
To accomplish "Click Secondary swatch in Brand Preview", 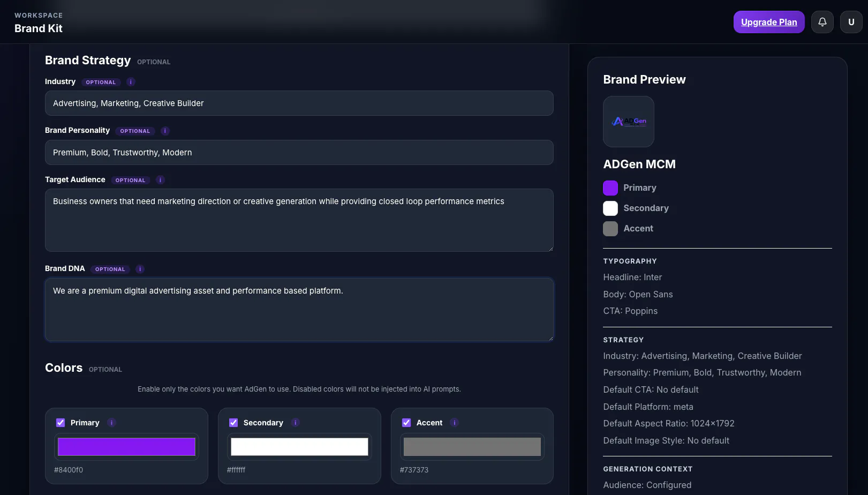I will (610, 208).
